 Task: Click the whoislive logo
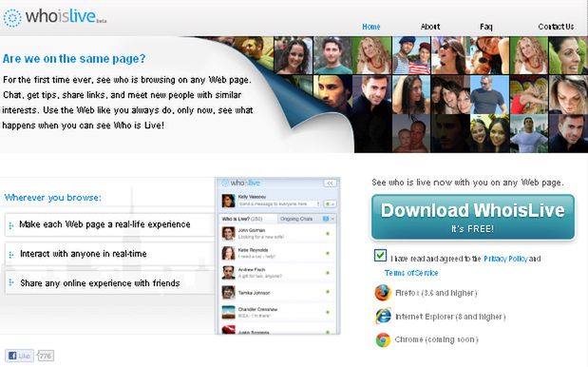pos(55,17)
